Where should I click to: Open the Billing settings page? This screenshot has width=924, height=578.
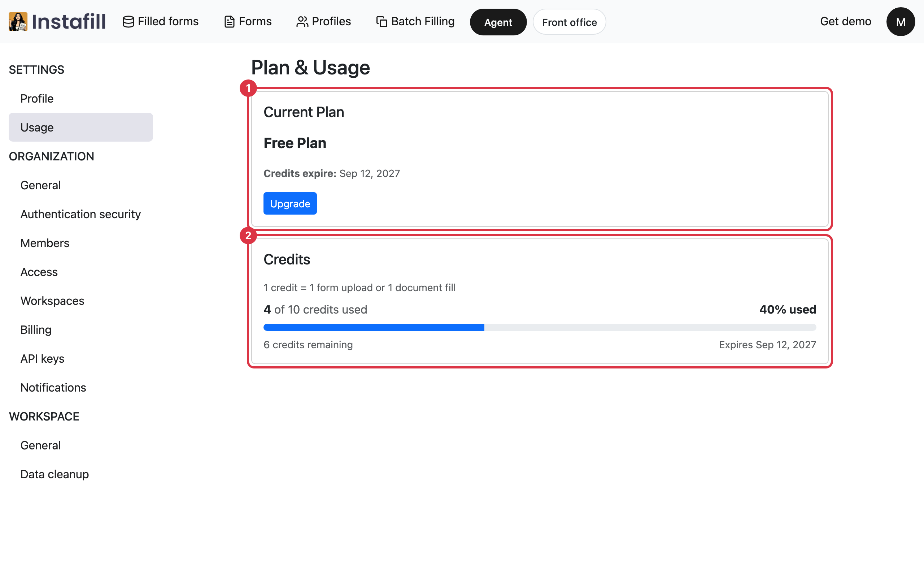click(80, 329)
